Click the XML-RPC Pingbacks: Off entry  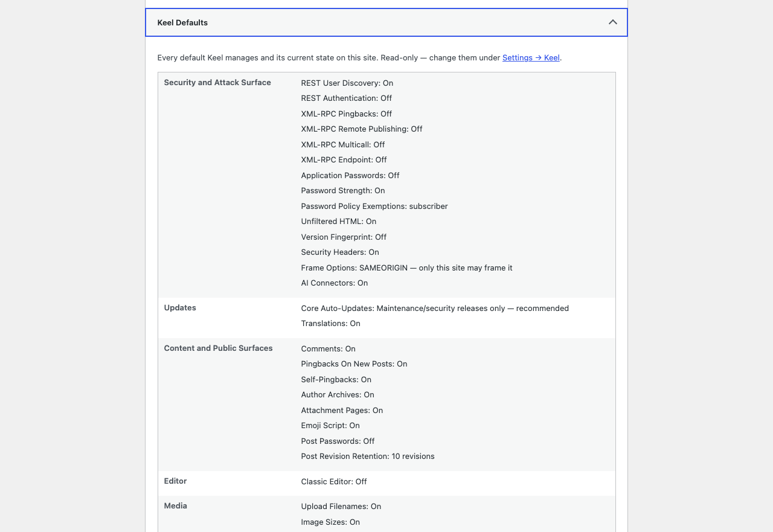pos(347,114)
